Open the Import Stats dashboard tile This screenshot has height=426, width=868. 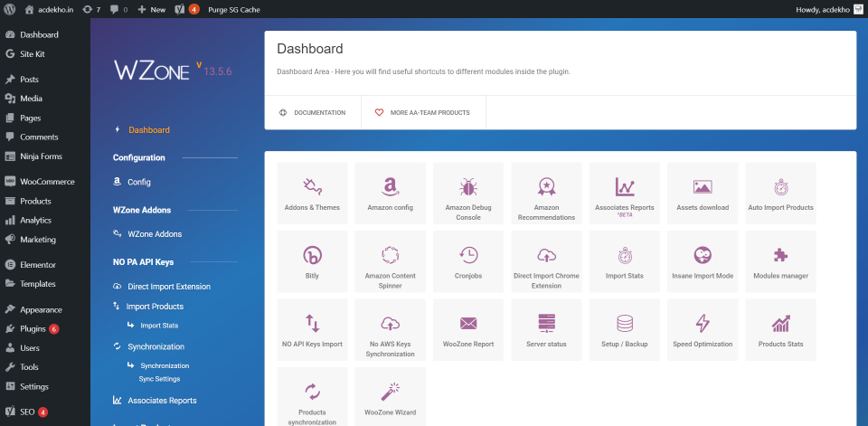[625, 261]
